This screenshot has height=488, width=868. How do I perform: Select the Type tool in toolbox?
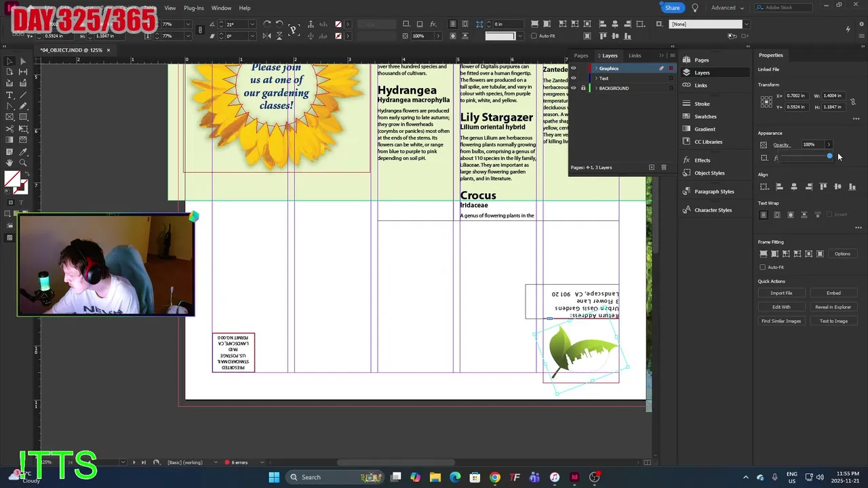9,95
